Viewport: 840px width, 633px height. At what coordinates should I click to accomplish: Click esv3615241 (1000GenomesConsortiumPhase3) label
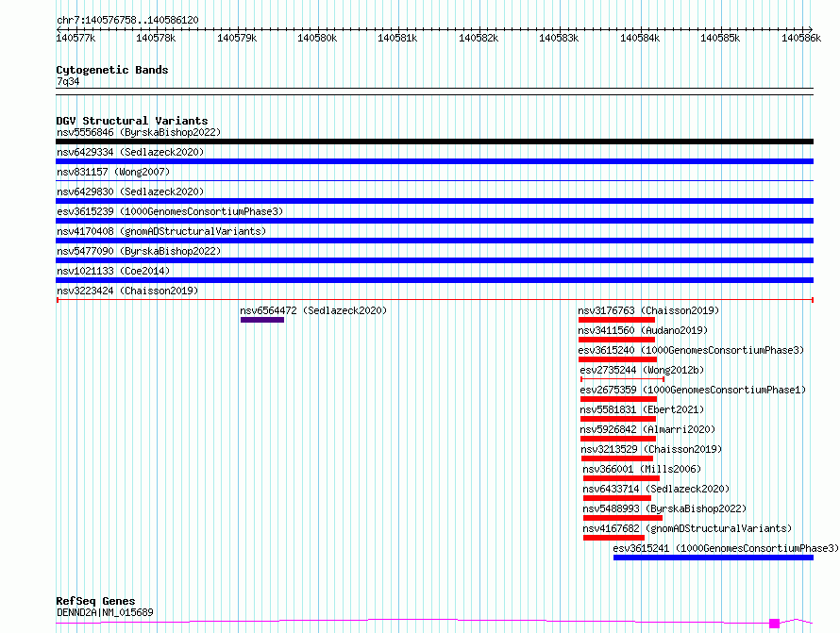coord(726,548)
